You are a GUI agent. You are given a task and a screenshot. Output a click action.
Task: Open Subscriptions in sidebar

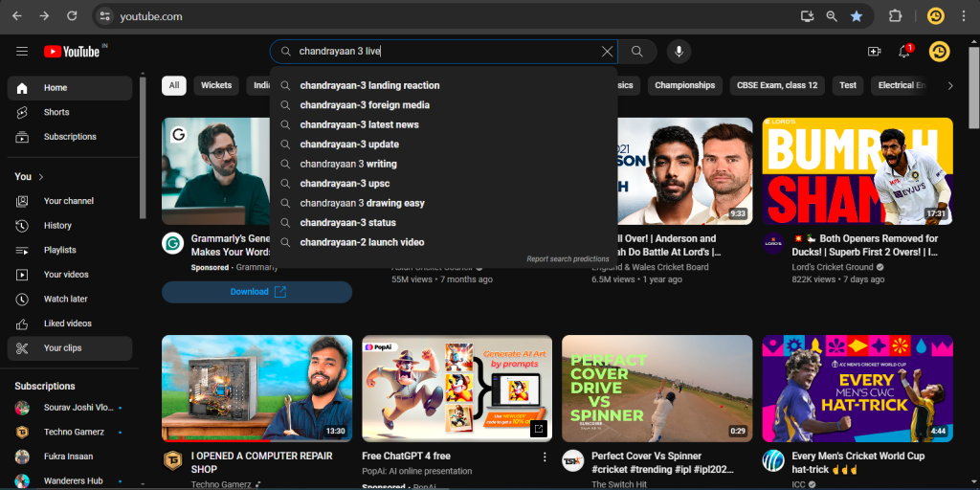(69, 137)
